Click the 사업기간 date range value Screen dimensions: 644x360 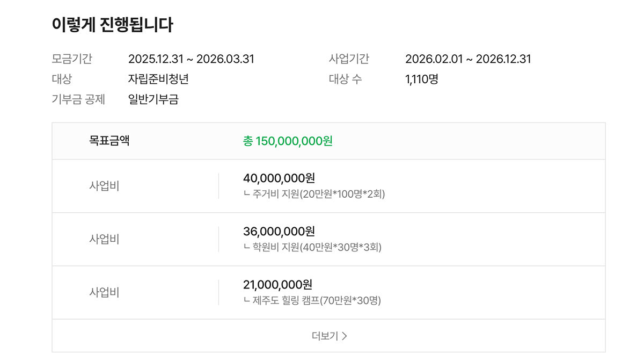coord(468,59)
